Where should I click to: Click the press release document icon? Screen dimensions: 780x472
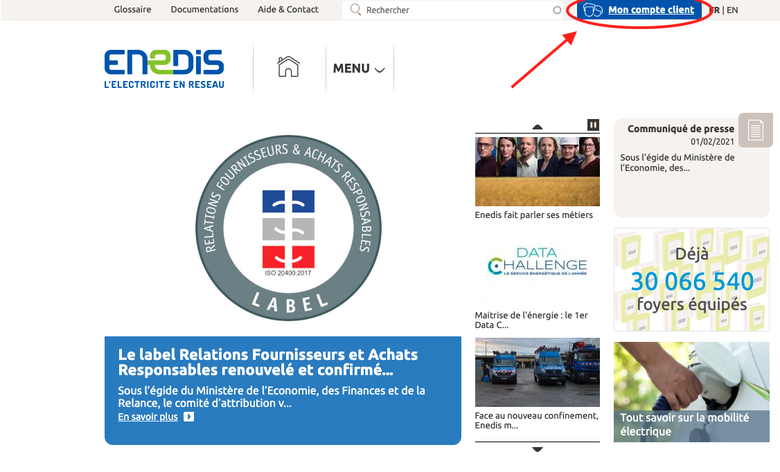755,130
